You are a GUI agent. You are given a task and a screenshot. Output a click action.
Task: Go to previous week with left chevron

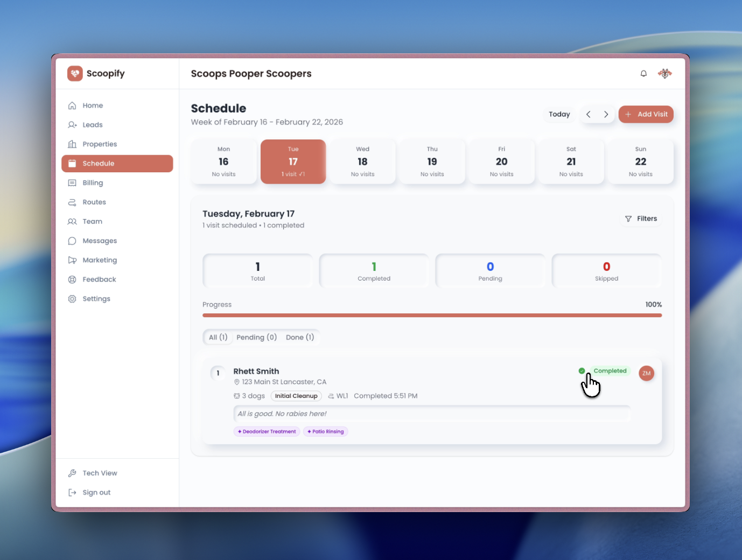tap(589, 114)
